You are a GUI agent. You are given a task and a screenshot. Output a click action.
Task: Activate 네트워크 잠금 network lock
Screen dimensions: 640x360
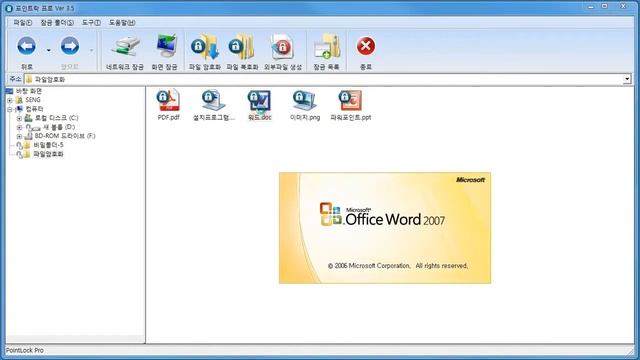pyautogui.click(x=124, y=53)
